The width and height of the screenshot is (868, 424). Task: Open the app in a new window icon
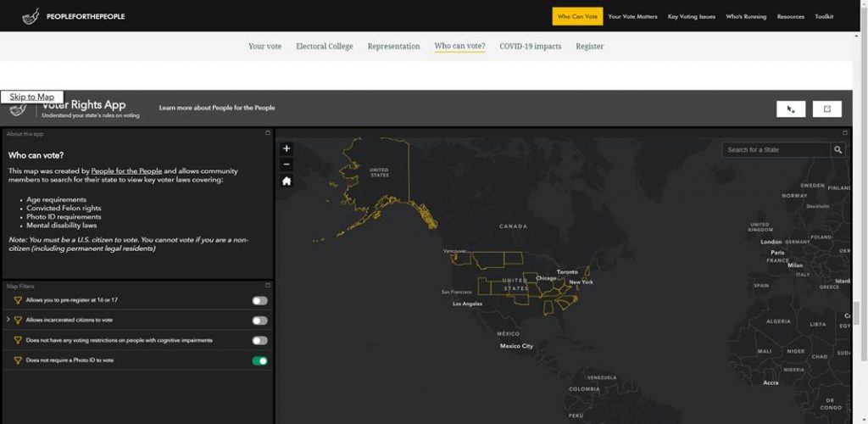click(x=827, y=109)
